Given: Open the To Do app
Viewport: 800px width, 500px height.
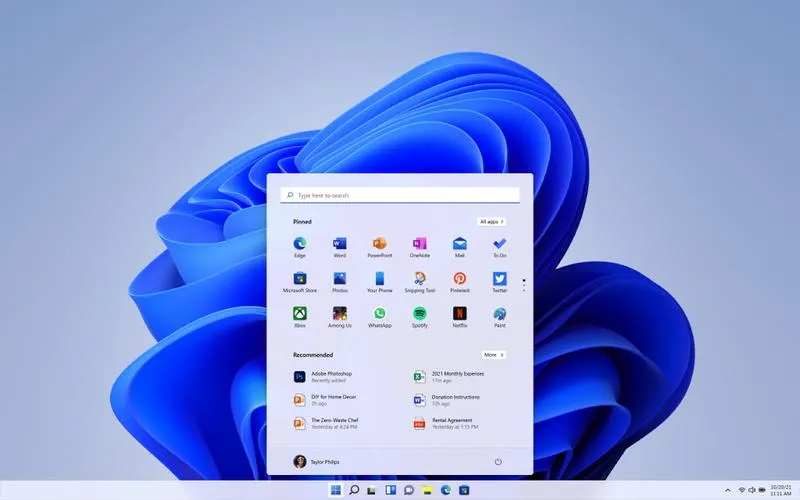Looking at the screenshot, I should click(x=499, y=247).
